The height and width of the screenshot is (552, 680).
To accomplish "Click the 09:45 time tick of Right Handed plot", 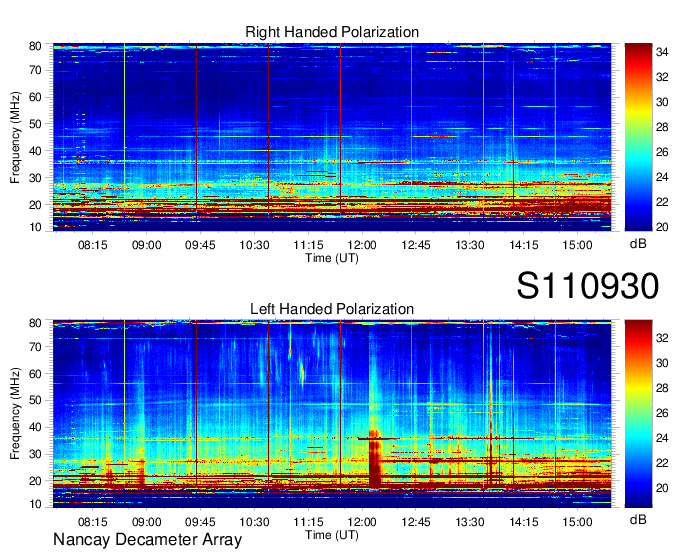I will (x=200, y=245).
